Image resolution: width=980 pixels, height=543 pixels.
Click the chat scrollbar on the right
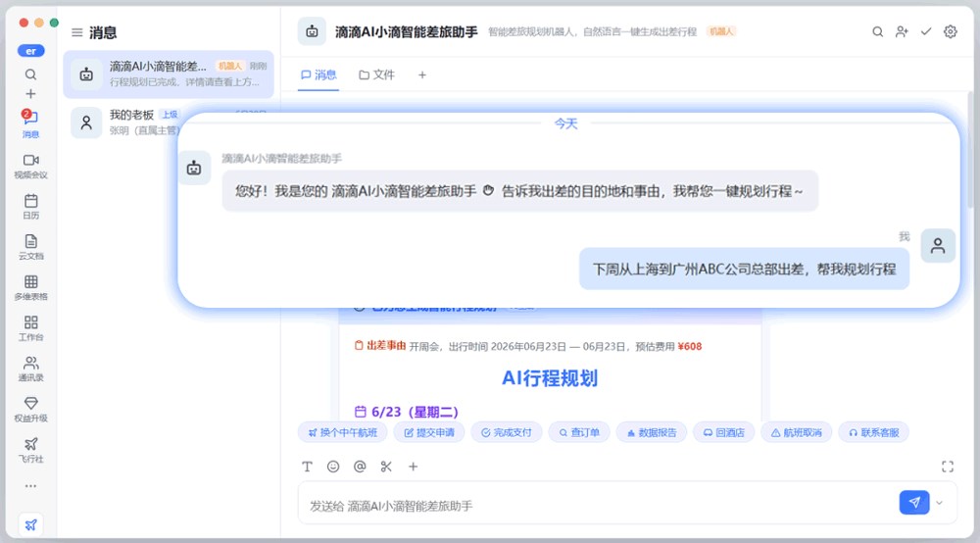tap(970, 150)
